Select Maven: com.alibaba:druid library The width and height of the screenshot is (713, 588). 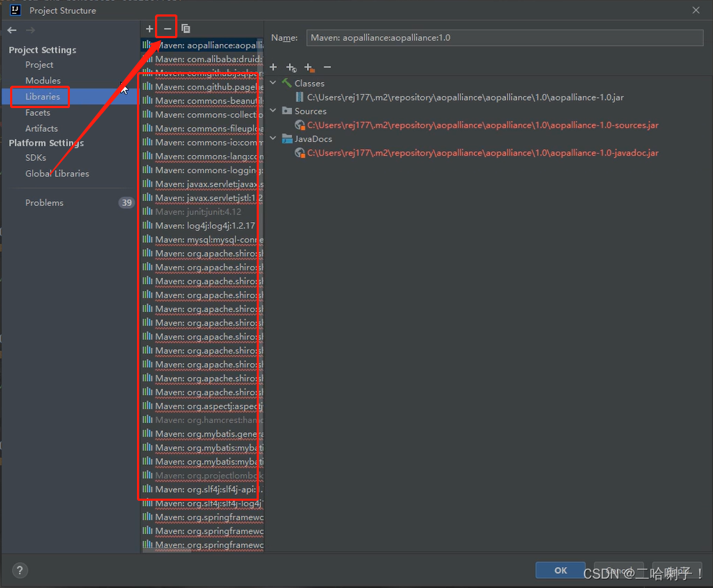coord(203,59)
